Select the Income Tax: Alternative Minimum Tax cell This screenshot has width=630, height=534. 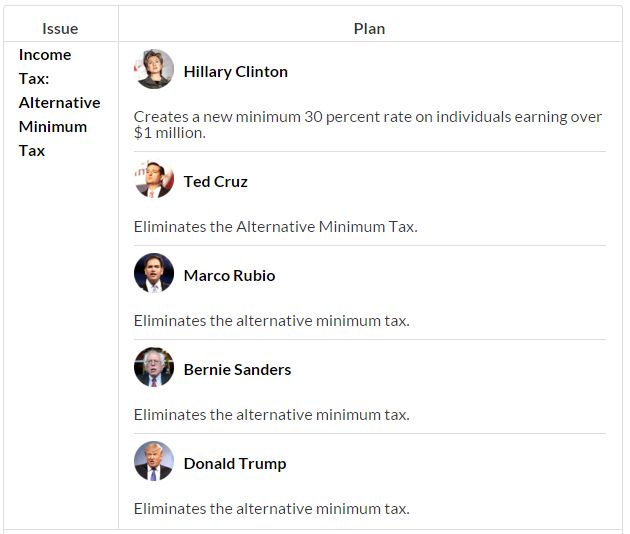pyautogui.click(x=59, y=103)
